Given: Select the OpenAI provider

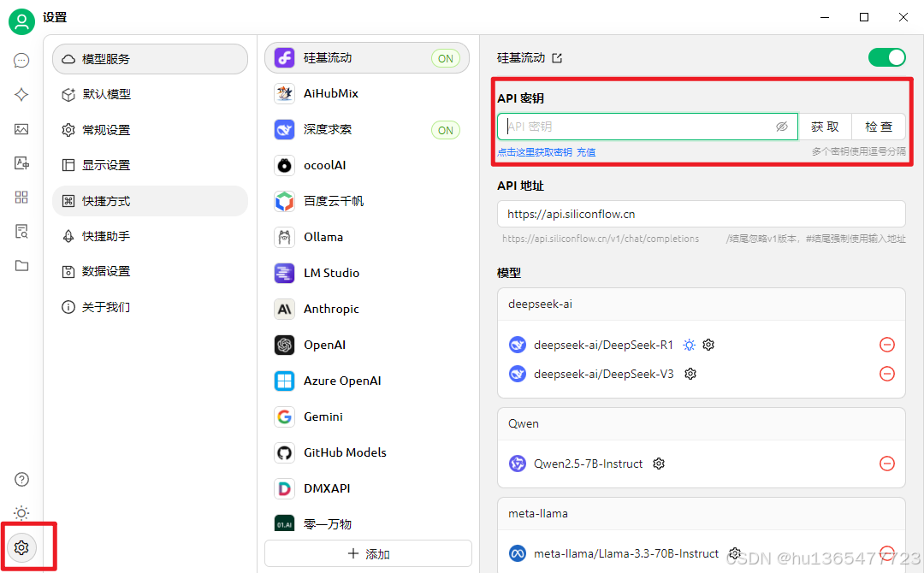Looking at the screenshot, I should pyautogui.click(x=367, y=345).
